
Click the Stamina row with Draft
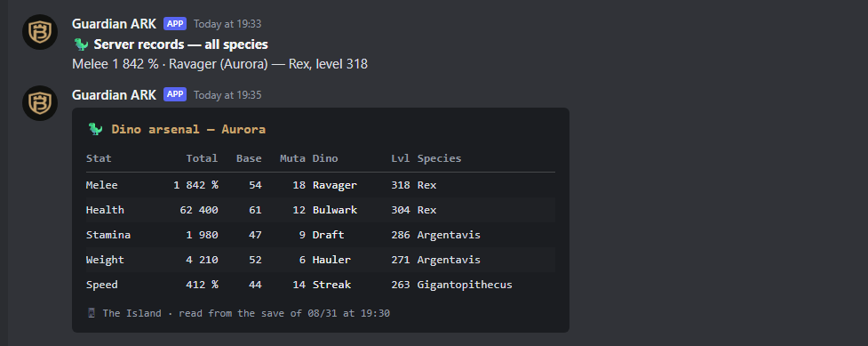(321, 235)
